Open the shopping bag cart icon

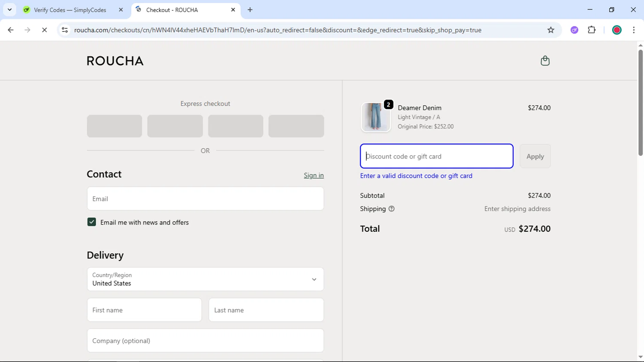click(x=545, y=61)
